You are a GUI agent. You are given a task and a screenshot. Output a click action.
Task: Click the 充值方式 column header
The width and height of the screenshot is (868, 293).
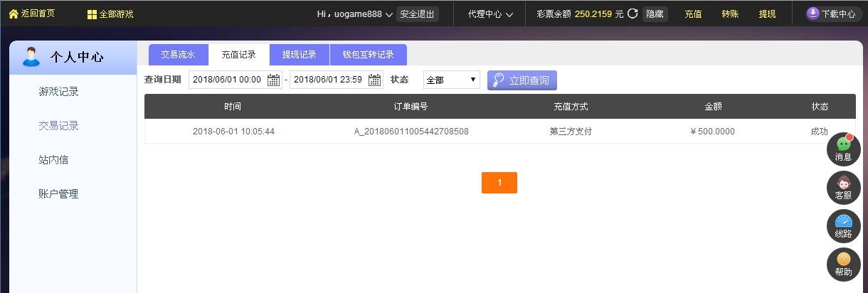571,107
